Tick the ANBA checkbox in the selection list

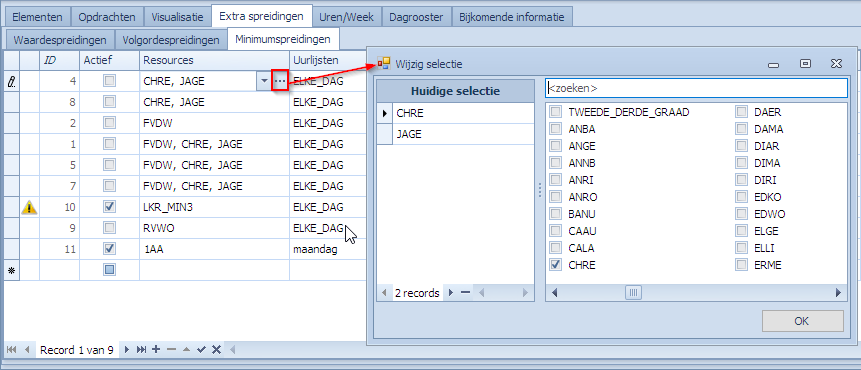[556, 129]
